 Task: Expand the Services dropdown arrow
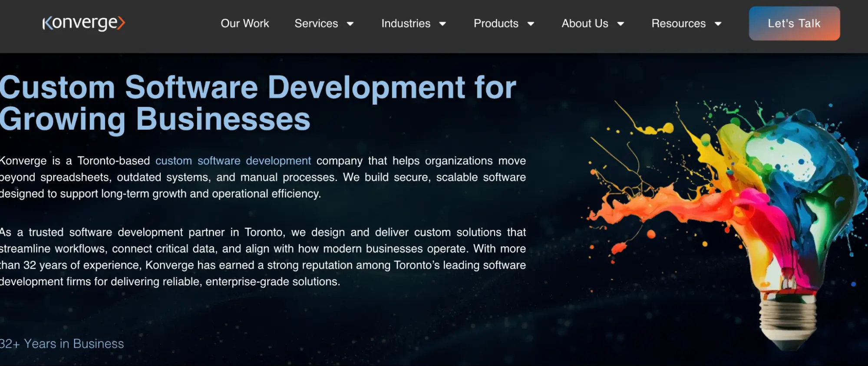[350, 24]
